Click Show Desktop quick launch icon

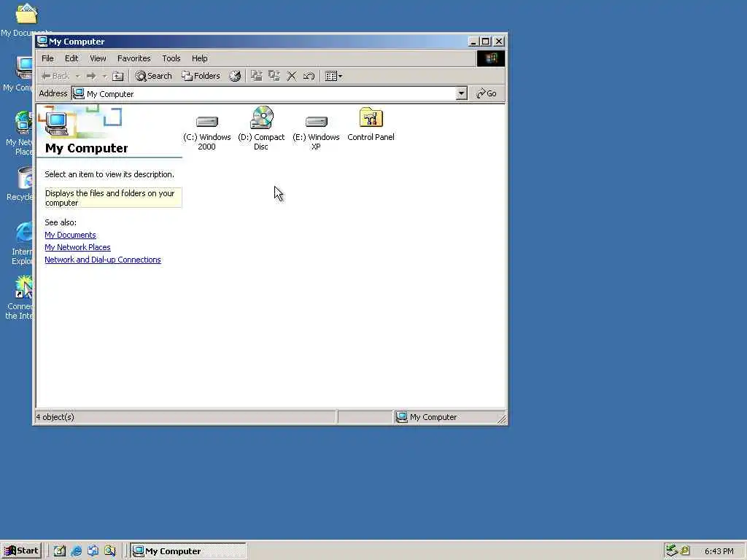tap(60, 551)
